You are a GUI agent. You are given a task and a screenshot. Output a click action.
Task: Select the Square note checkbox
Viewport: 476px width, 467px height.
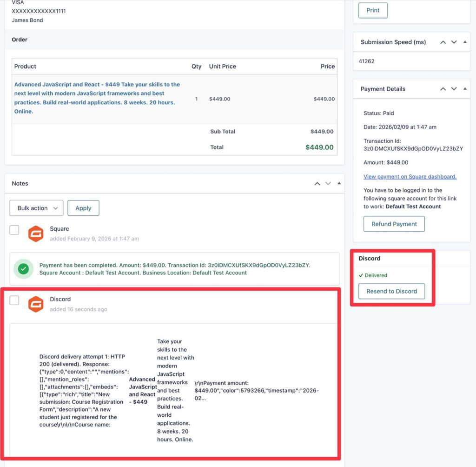tap(14, 230)
